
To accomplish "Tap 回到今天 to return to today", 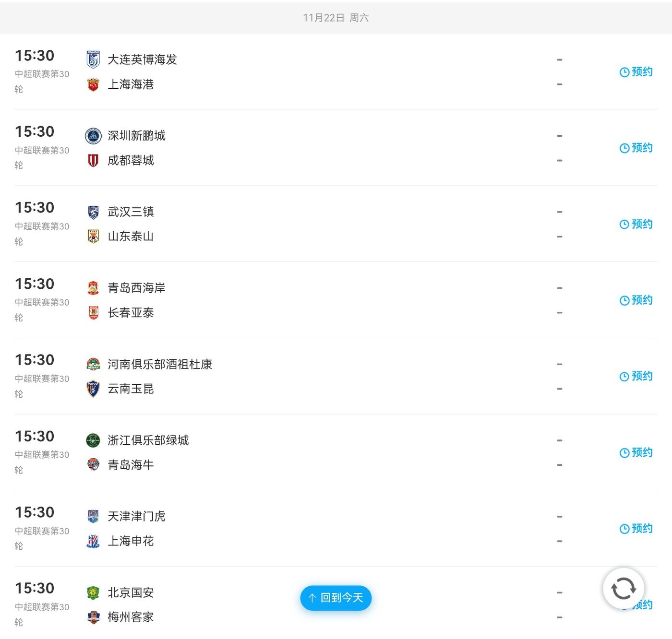I will tap(336, 598).
